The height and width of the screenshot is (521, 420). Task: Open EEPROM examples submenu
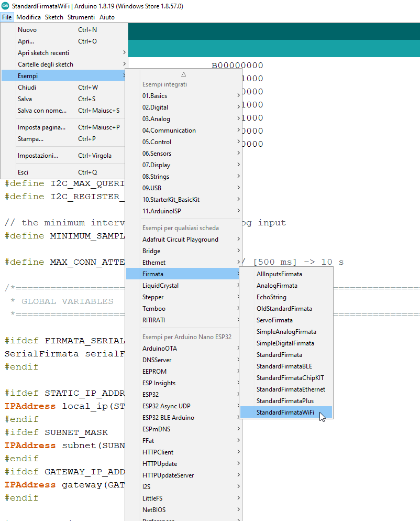(184, 372)
